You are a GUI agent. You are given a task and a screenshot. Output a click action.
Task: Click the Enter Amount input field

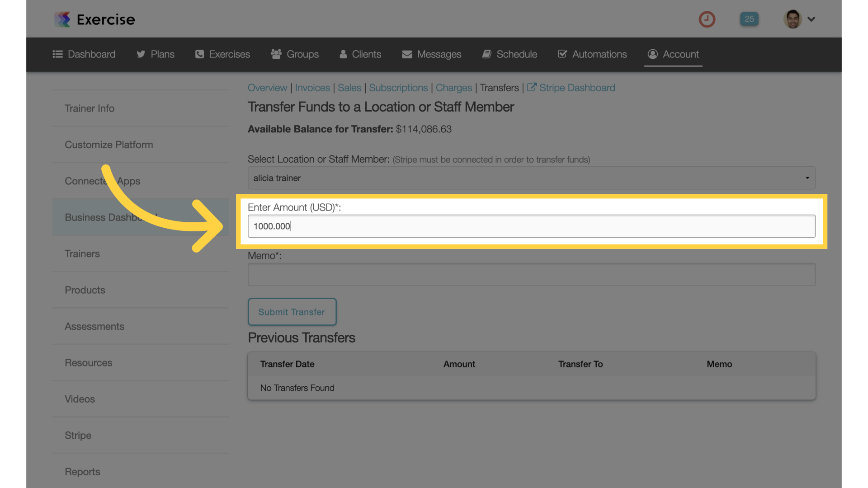[x=532, y=226]
